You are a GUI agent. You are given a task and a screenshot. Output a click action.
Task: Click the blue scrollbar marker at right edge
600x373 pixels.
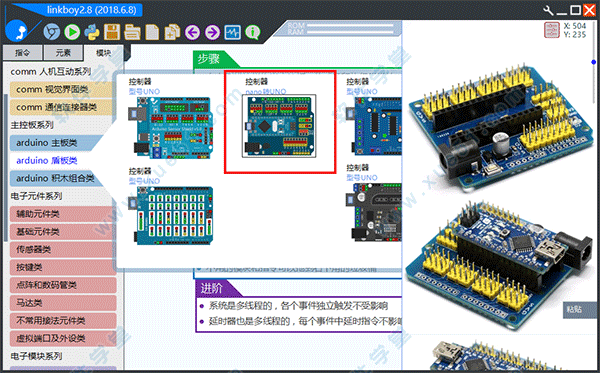[593, 62]
